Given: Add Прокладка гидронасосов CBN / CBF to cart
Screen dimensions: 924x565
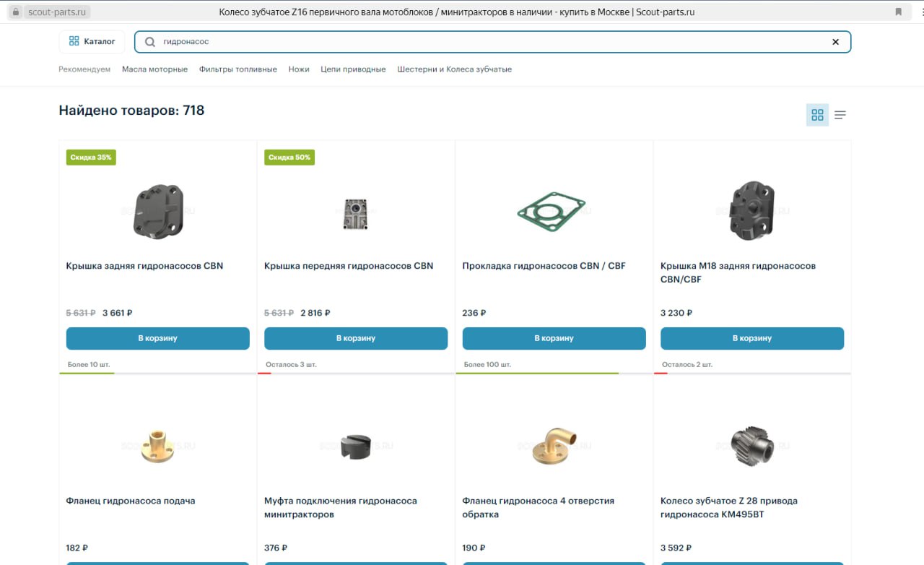Looking at the screenshot, I should (x=554, y=338).
